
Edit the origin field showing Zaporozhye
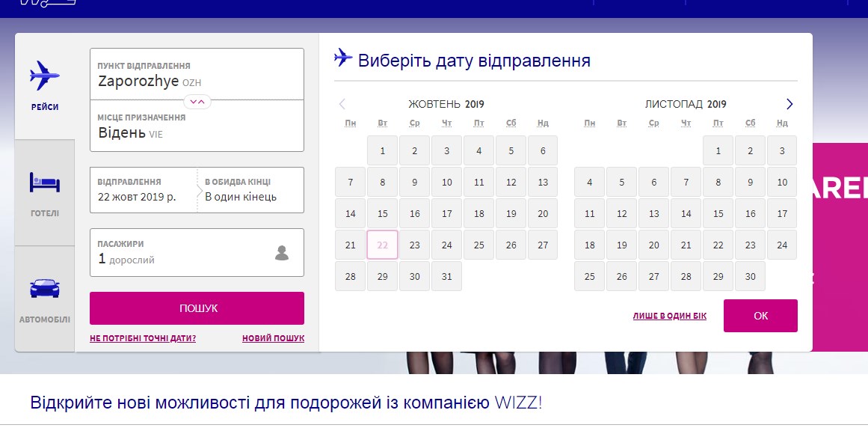[197, 75]
